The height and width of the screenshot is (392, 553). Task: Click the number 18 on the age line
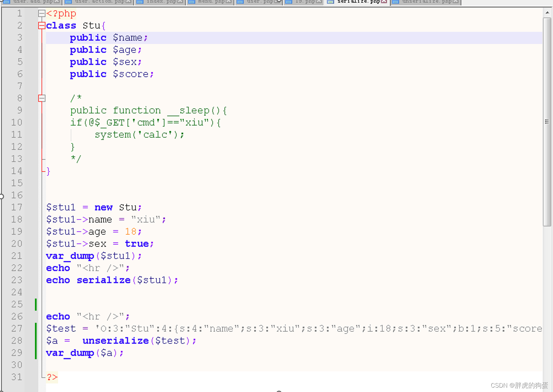coord(131,231)
